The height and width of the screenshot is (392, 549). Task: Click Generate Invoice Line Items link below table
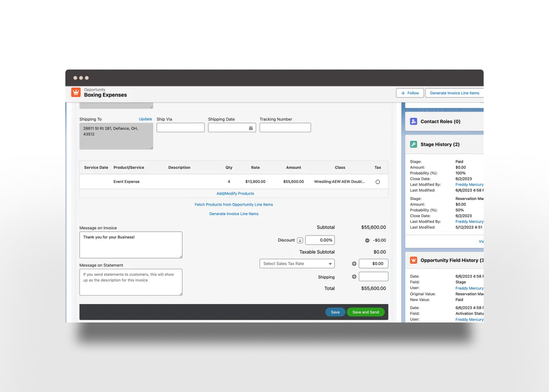pyautogui.click(x=234, y=214)
